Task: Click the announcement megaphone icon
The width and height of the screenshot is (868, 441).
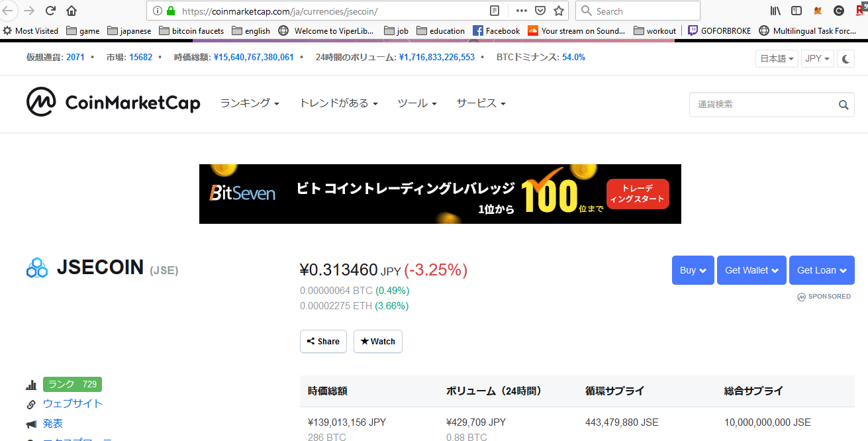Action: pos(31,424)
